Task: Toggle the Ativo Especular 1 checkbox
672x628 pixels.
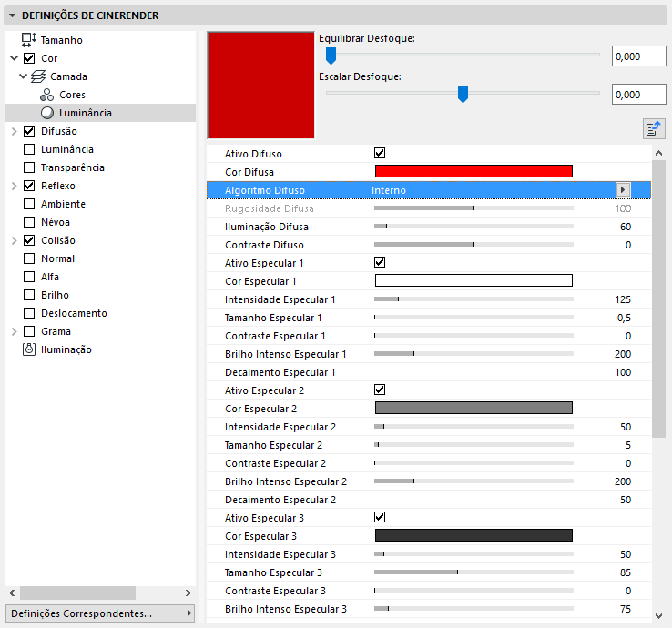Action: click(x=380, y=262)
